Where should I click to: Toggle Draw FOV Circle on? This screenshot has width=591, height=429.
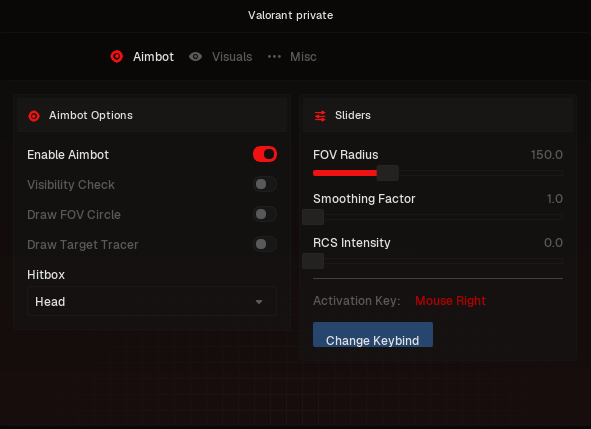[x=265, y=214]
